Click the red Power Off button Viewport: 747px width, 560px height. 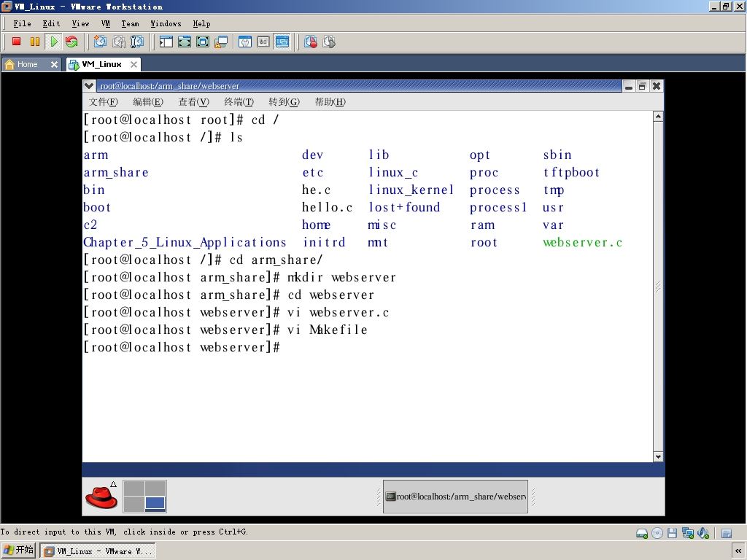(x=16, y=42)
